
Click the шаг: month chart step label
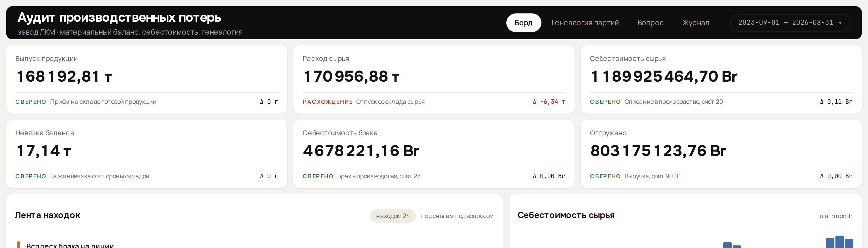836,216
